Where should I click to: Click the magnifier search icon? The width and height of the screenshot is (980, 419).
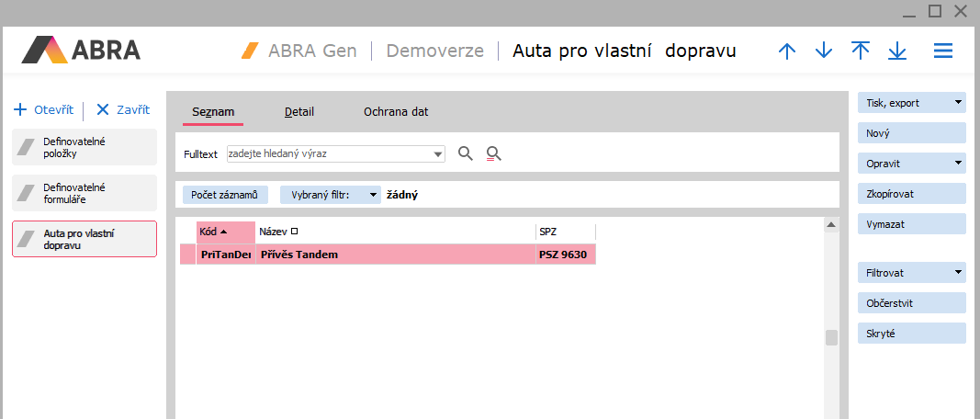coord(466,153)
